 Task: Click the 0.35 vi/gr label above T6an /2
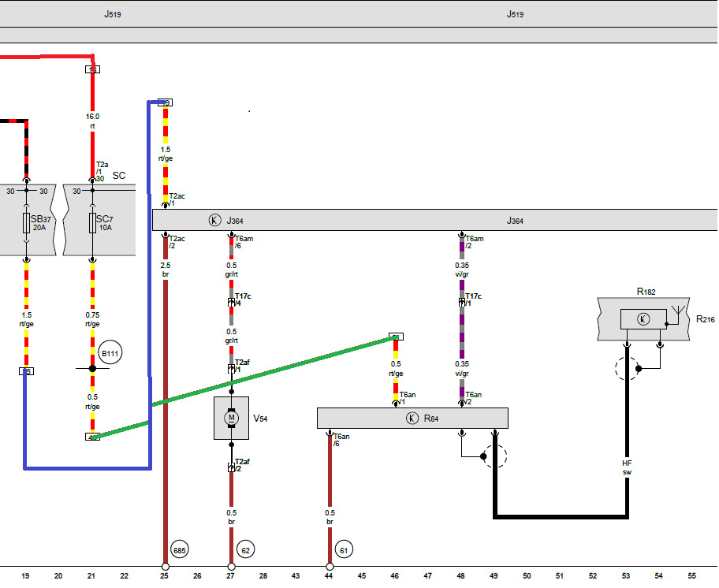(462, 368)
